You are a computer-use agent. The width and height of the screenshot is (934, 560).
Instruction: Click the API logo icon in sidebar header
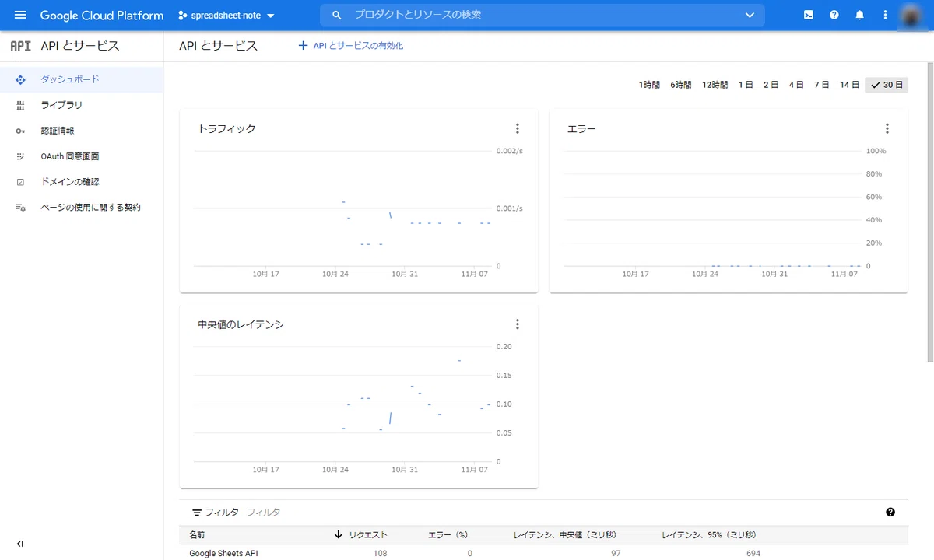tap(20, 46)
